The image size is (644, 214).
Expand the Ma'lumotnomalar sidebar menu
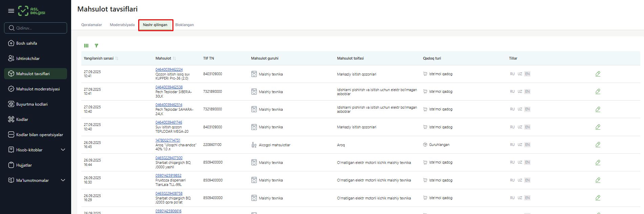coord(63,180)
